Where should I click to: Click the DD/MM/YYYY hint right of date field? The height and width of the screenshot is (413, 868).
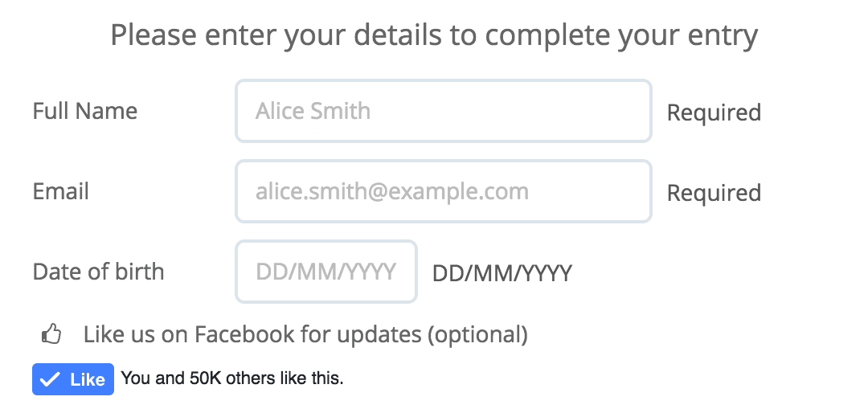(502, 274)
